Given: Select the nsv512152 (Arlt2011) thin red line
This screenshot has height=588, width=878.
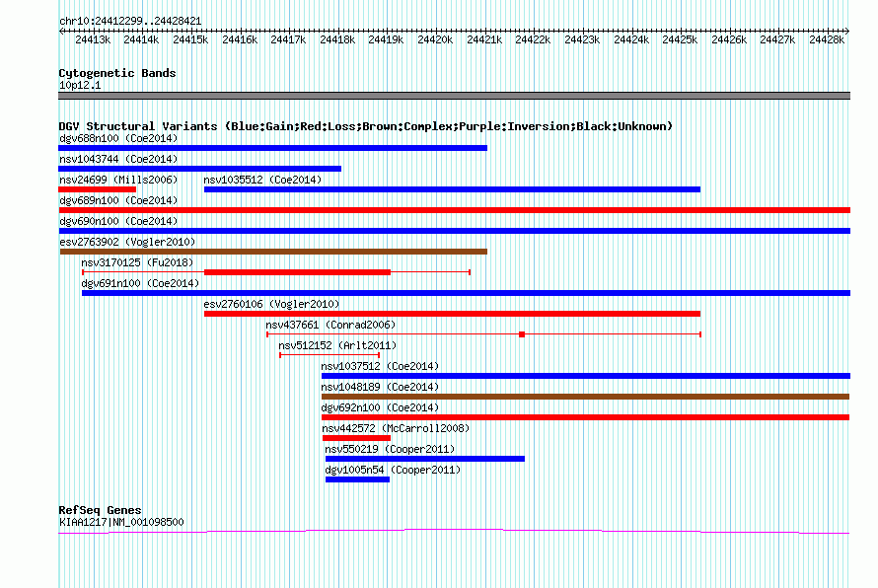Looking at the screenshot, I should tap(329, 355).
